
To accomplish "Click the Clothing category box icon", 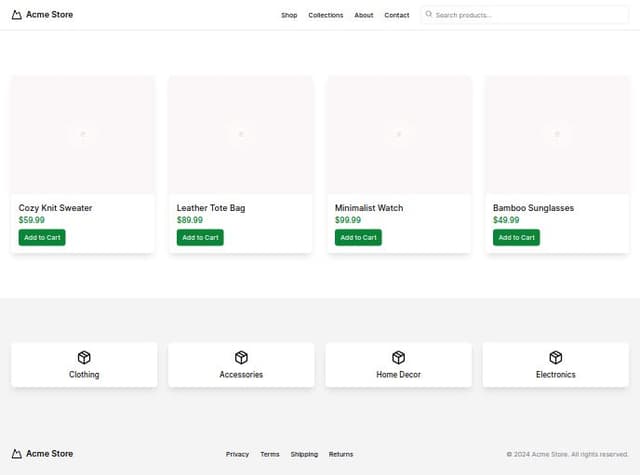I will [x=84, y=357].
